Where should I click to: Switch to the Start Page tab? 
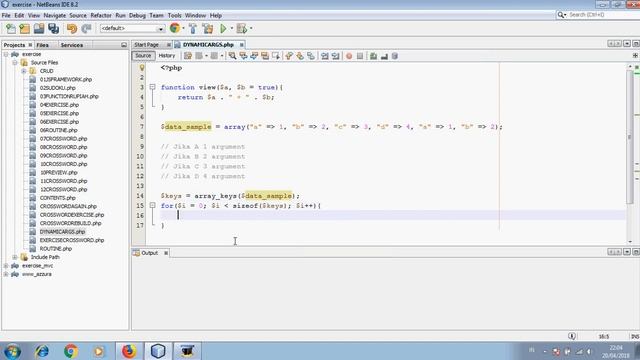(x=147, y=44)
